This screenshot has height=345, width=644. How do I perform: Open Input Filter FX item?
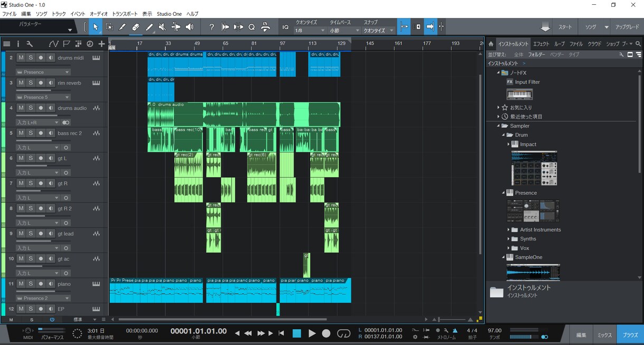pyautogui.click(x=523, y=82)
